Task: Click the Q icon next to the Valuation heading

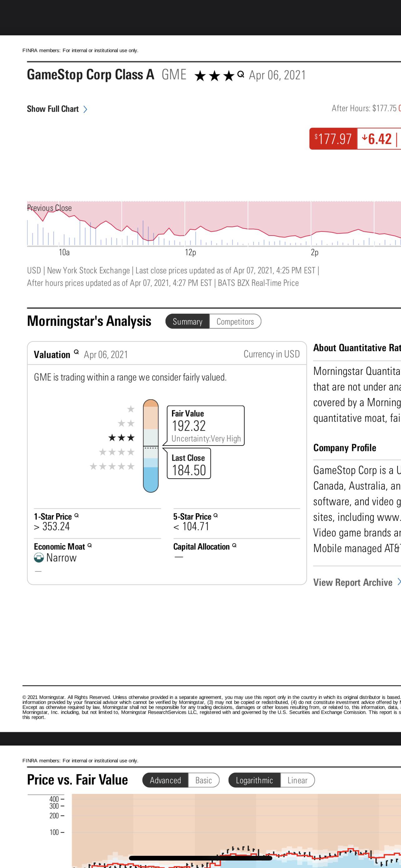Action: (77, 352)
